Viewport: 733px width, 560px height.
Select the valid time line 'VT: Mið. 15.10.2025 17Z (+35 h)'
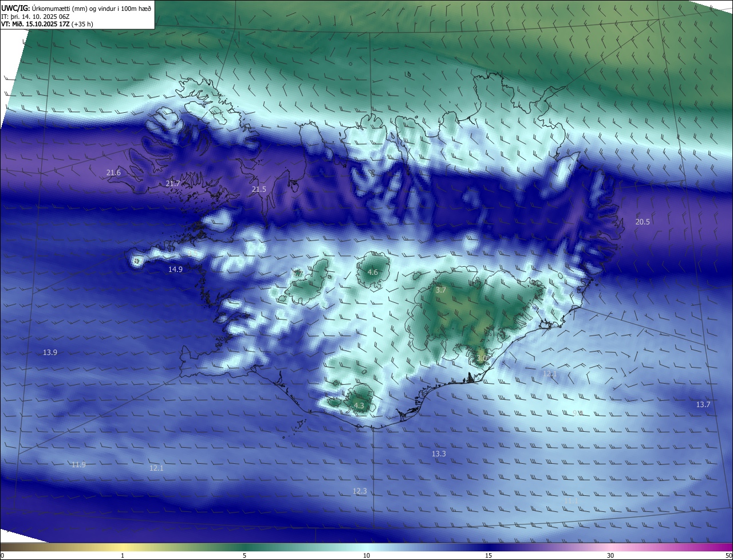(46, 24)
